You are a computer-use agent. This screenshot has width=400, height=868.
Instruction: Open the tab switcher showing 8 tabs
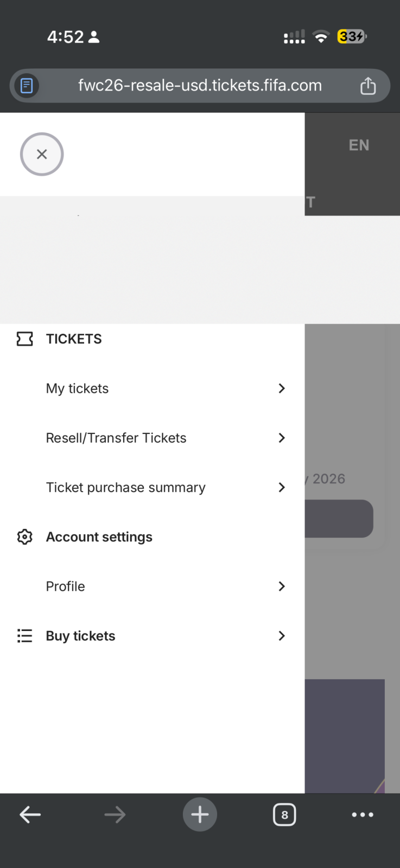tap(284, 814)
